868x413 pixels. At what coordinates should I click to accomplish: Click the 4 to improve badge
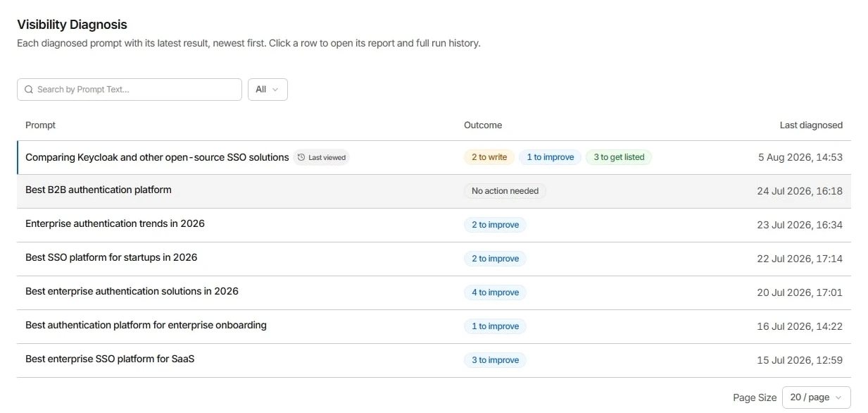tap(495, 292)
